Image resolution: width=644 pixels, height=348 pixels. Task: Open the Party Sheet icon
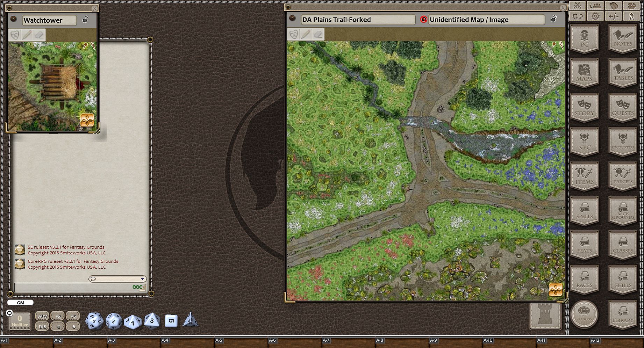(595, 6)
